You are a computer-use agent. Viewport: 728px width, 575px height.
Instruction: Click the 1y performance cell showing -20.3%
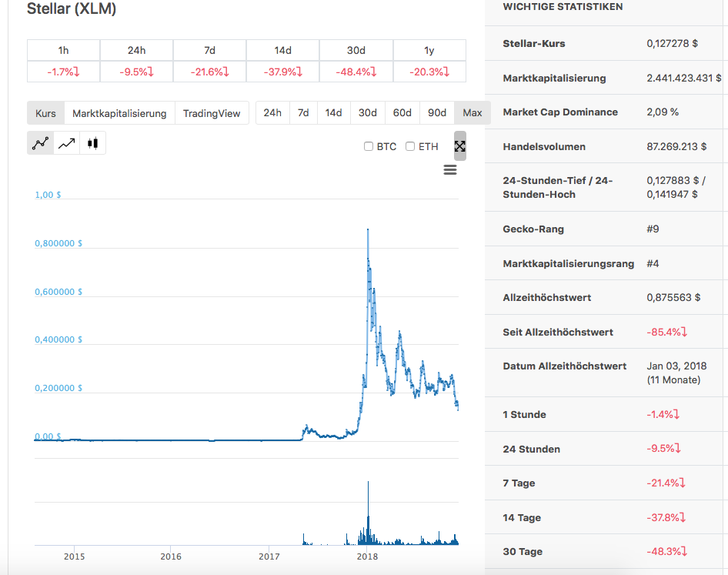pyautogui.click(x=430, y=71)
